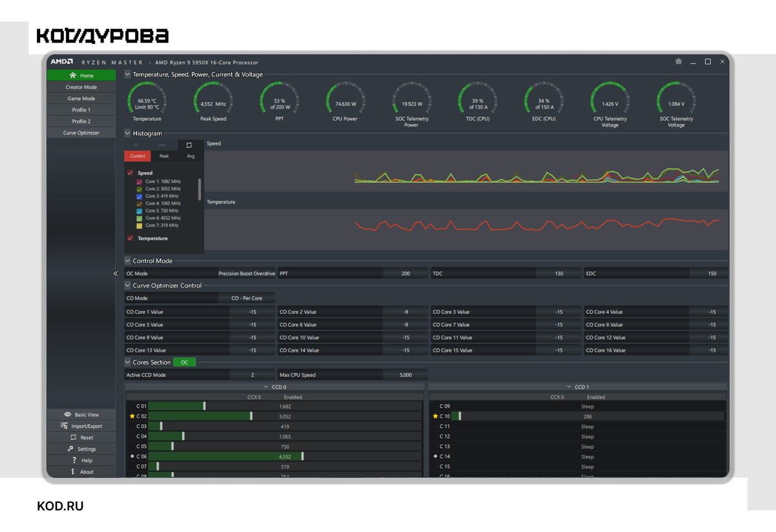
Task: Click the Reset icon in sidebar
Action: coord(73,438)
